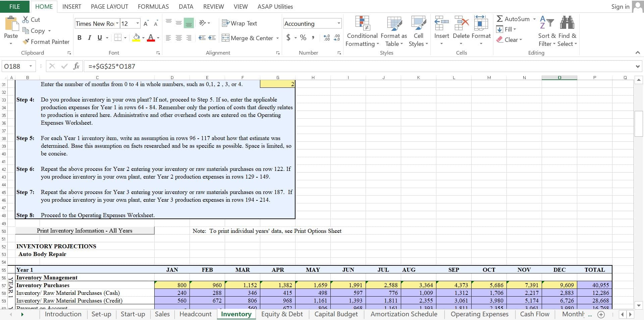Image resolution: width=644 pixels, height=320 pixels.
Task: Open Font dialog launcher
Action: point(158,53)
